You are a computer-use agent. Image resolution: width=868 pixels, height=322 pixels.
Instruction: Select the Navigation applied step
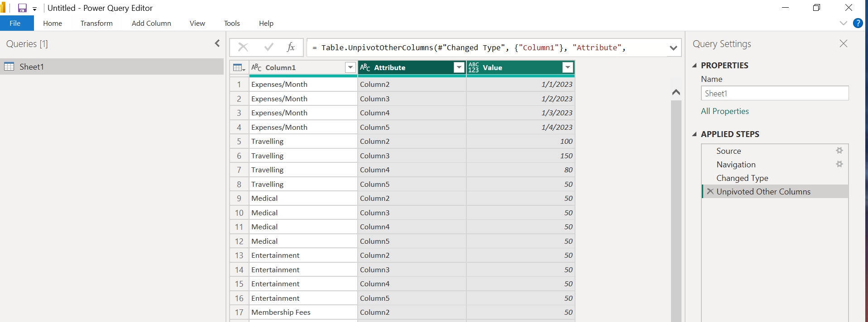tap(736, 164)
